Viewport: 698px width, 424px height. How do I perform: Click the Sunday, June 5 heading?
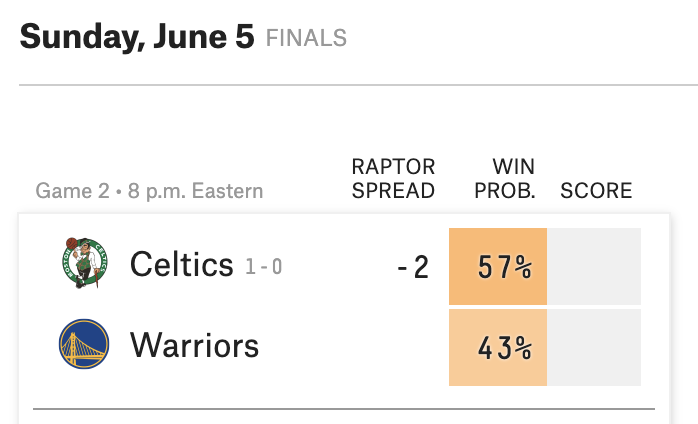click(x=137, y=37)
